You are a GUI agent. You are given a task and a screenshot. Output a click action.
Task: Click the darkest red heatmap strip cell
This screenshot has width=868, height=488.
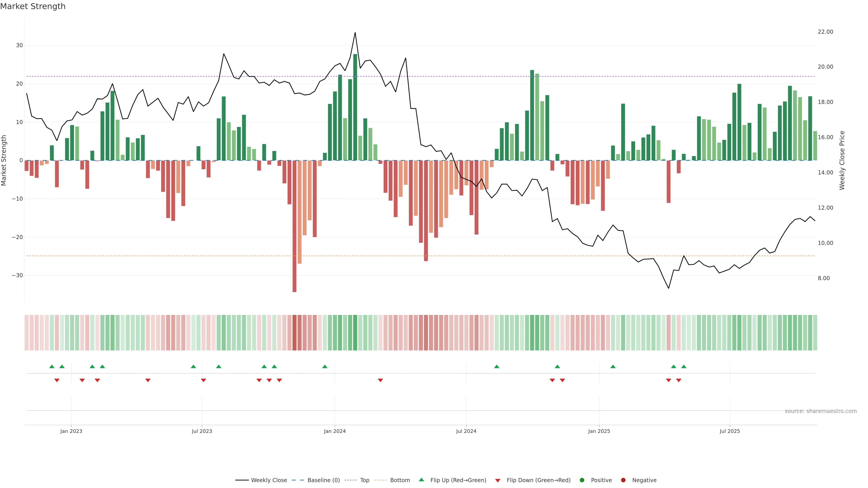pos(295,332)
